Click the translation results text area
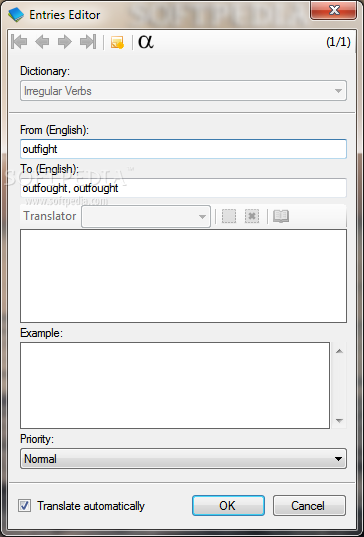The image size is (364, 537). click(x=184, y=276)
